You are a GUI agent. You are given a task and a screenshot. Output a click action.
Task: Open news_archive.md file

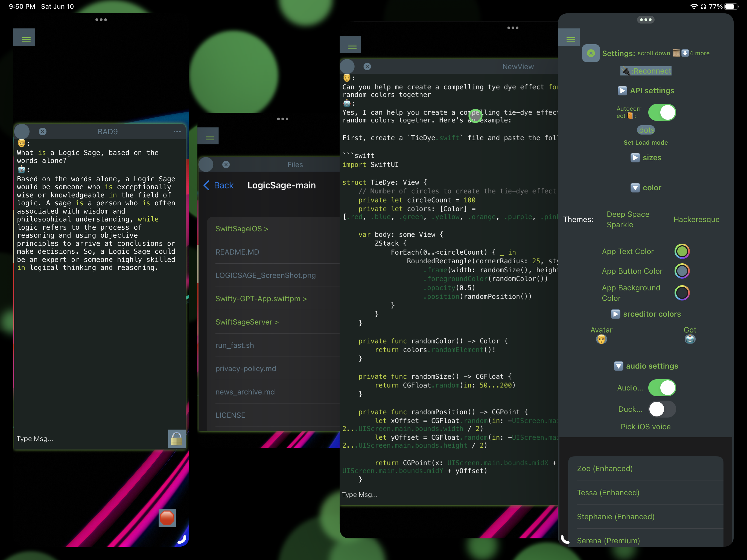click(245, 392)
